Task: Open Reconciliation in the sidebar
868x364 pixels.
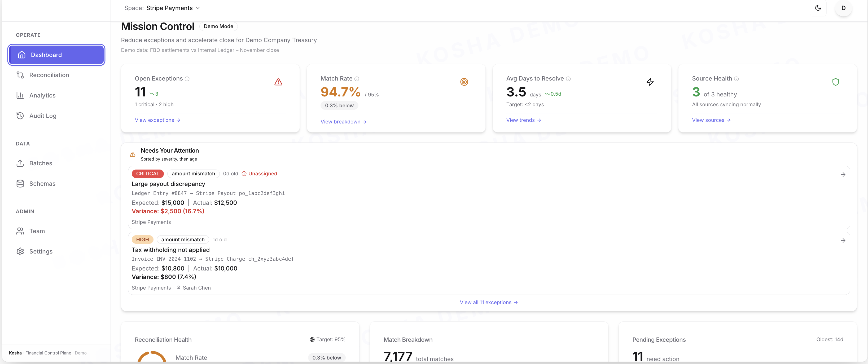Action: coord(49,75)
